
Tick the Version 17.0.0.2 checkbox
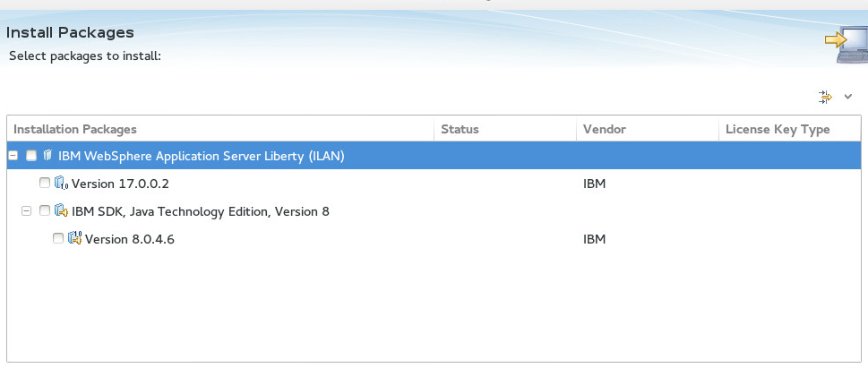tap(45, 184)
